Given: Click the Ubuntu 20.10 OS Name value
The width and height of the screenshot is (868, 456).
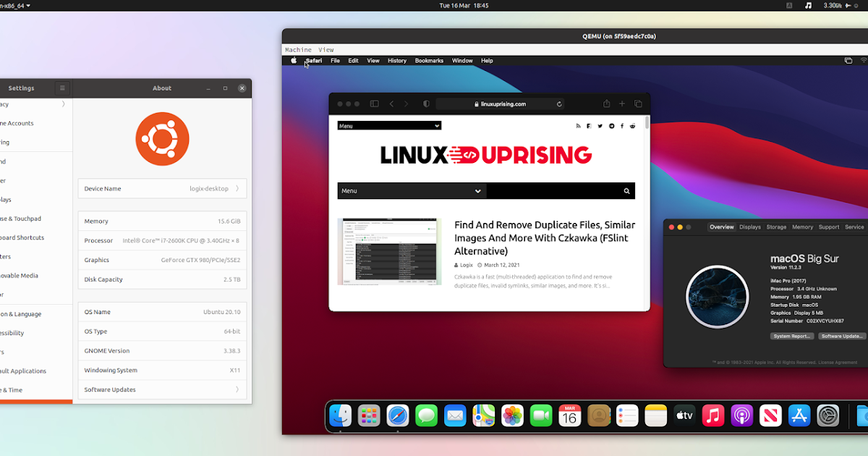Looking at the screenshot, I should tap(222, 312).
